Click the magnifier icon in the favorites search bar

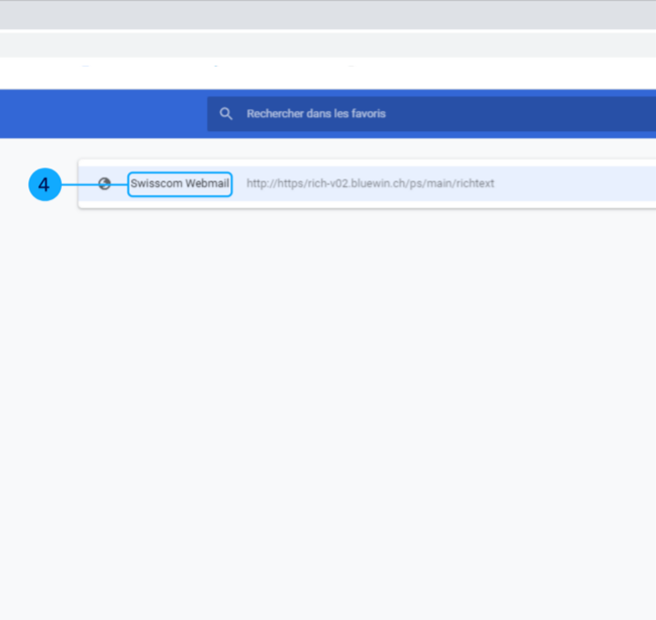click(226, 114)
